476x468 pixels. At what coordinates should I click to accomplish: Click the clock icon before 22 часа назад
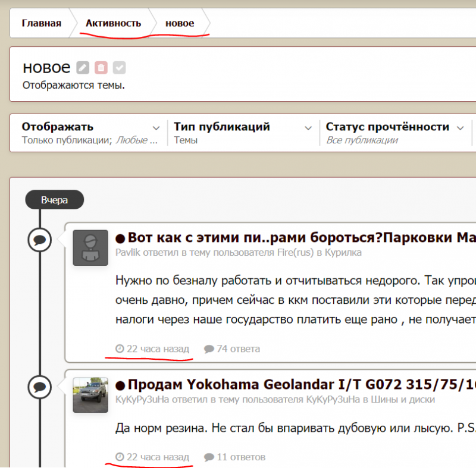point(118,348)
